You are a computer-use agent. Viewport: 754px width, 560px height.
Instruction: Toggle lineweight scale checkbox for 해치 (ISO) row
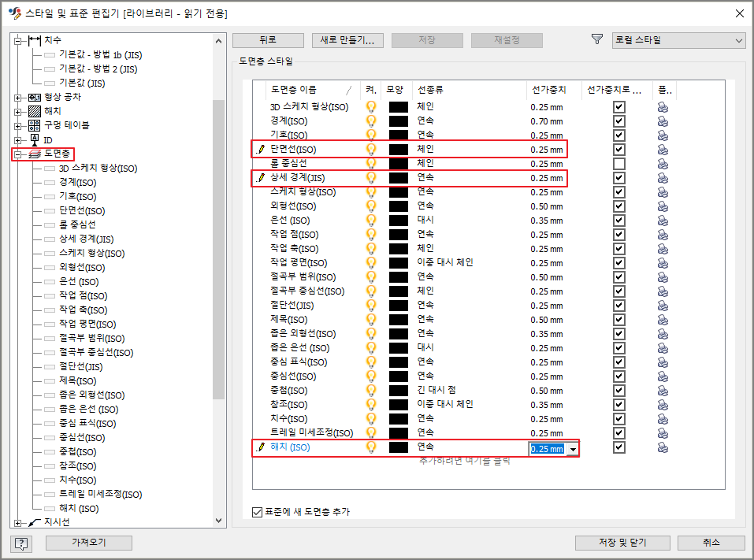[618, 447]
